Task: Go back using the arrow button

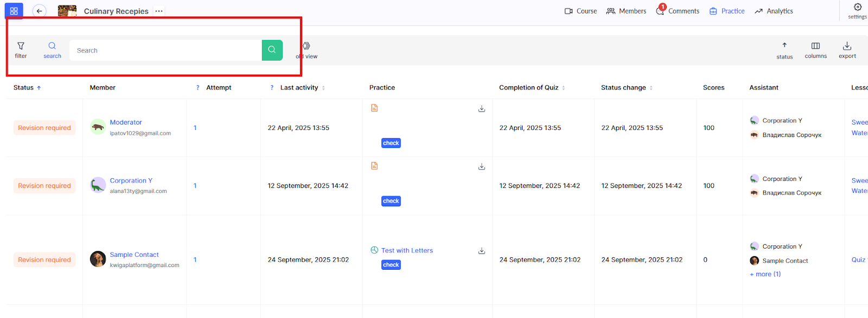Action: [39, 11]
